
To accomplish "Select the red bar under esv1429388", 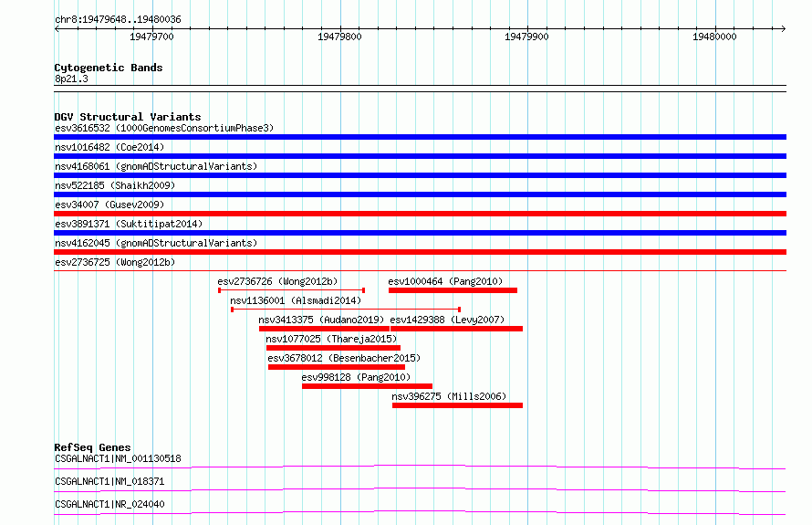I will pos(457,329).
